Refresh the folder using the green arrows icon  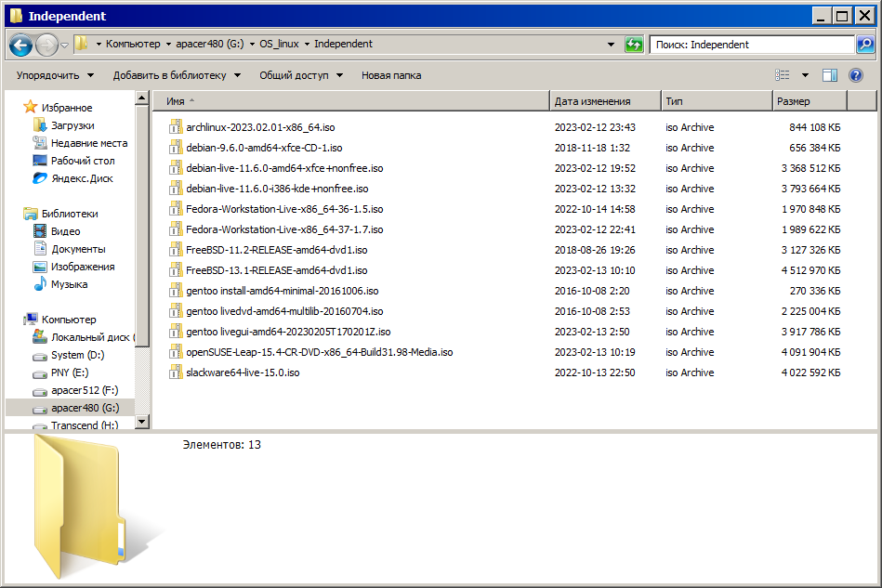pyautogui.click(x=634, y=45)
